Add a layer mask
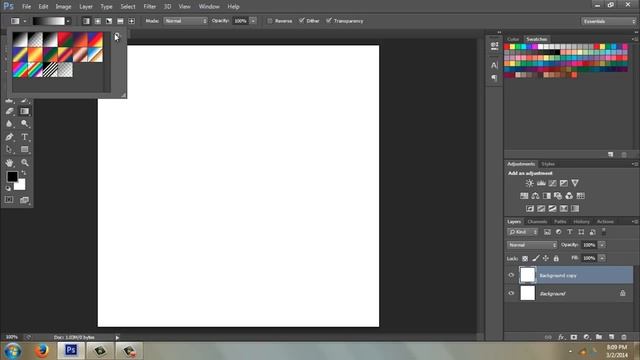The image size is (640, 360). coord(574,337)
